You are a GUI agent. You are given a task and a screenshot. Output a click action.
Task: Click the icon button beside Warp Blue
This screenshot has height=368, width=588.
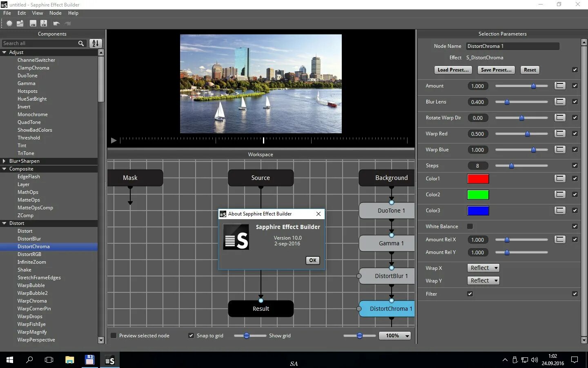coord(560,150)
